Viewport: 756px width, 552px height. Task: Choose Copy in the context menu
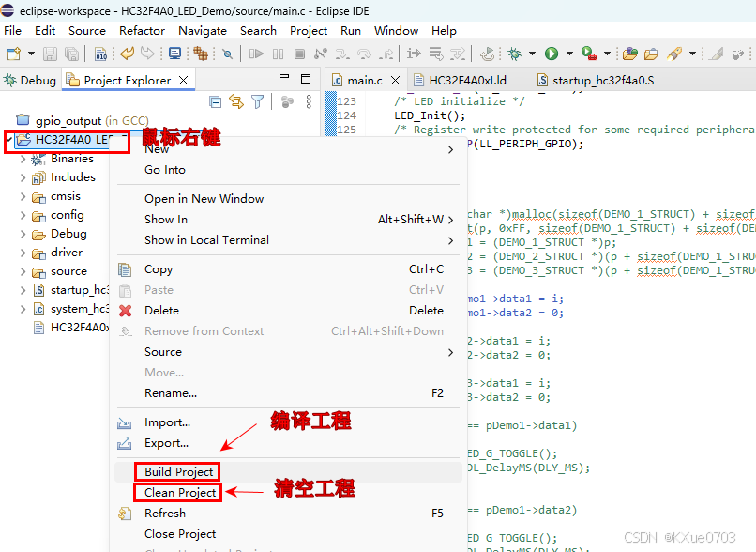point(288,269)
